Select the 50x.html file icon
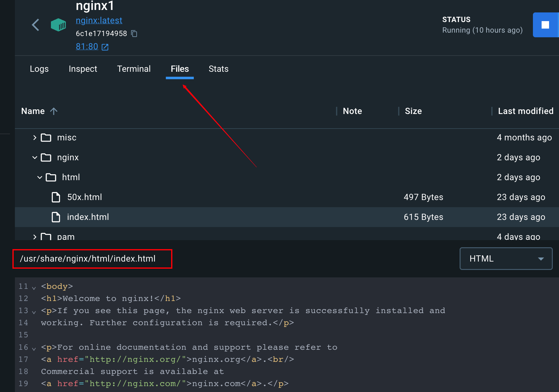559x392 pixels. click(56, 197)
